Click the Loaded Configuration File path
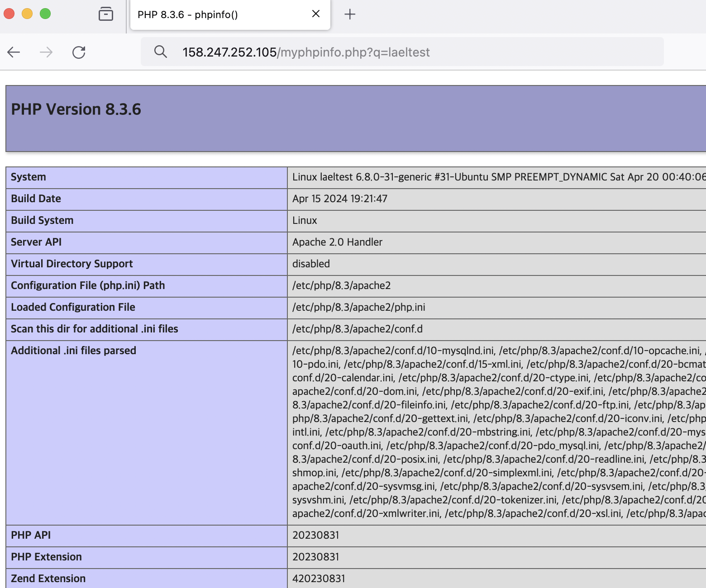The width and height of the screenshot is (706, 588). point(359,307)
